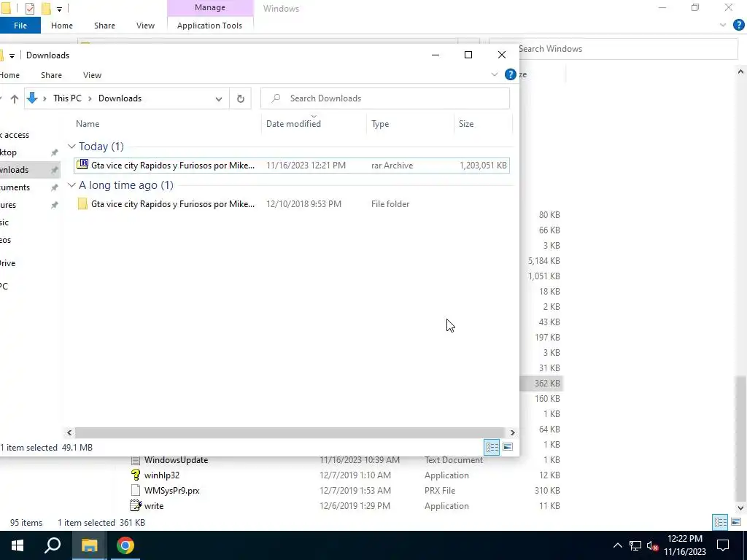Click the muted volume tray icon
The width and height of the screenshot is (747, 560).
pyautogui.click(x=652, y=545)
